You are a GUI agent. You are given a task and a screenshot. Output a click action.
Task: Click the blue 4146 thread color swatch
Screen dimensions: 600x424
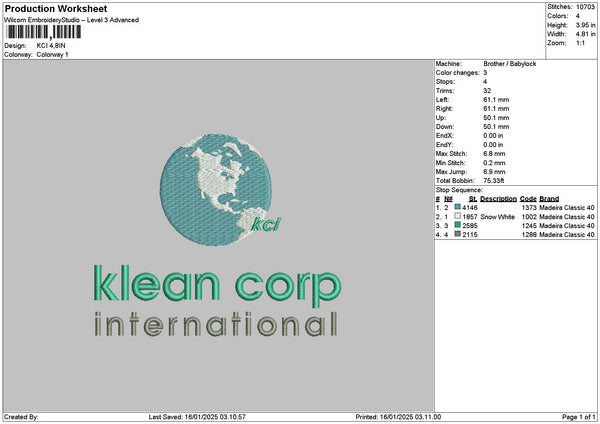tap(457, 207)
